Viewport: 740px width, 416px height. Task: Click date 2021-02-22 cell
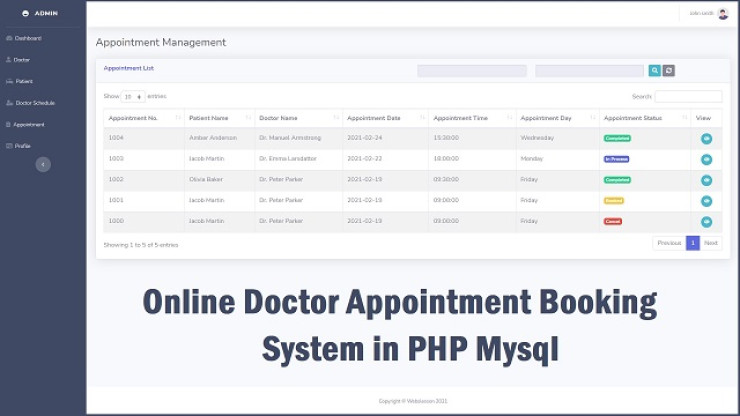(x=364, y=159)
